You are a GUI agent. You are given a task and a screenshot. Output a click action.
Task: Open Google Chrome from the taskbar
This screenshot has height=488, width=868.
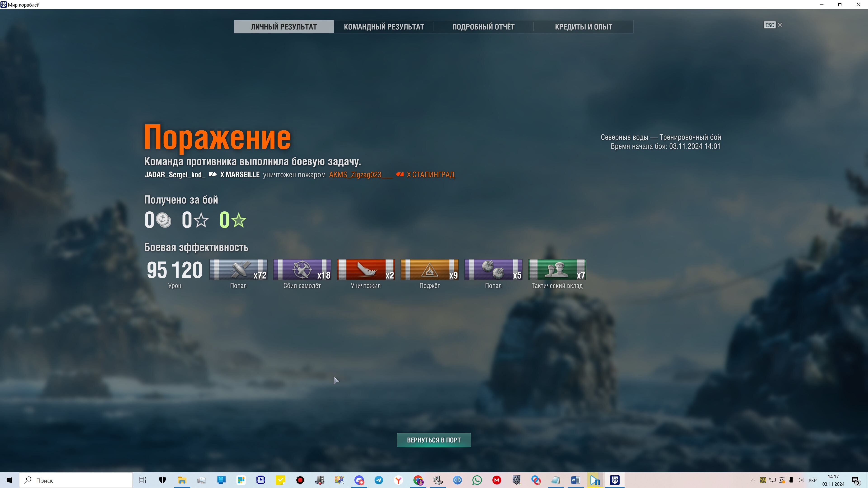tap(418, 480)
